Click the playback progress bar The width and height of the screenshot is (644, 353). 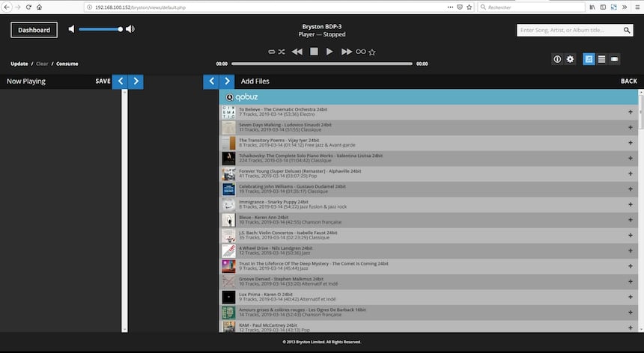321,64
